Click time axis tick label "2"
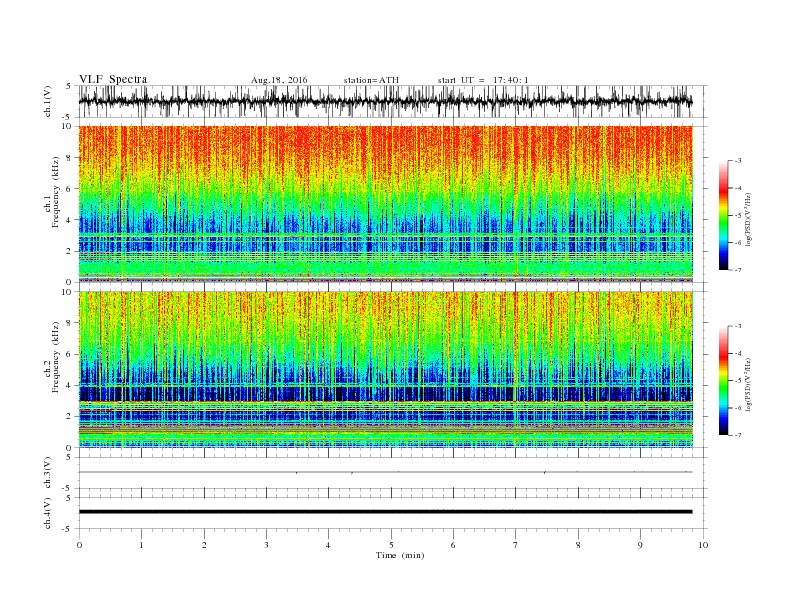The width and height of the screenshot is (792, 612). [x=204, y=545]
